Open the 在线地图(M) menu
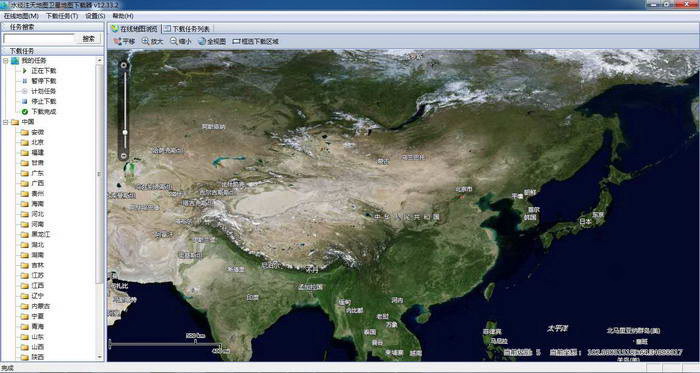Screen dimensions: 700x373 pos(21,16)
